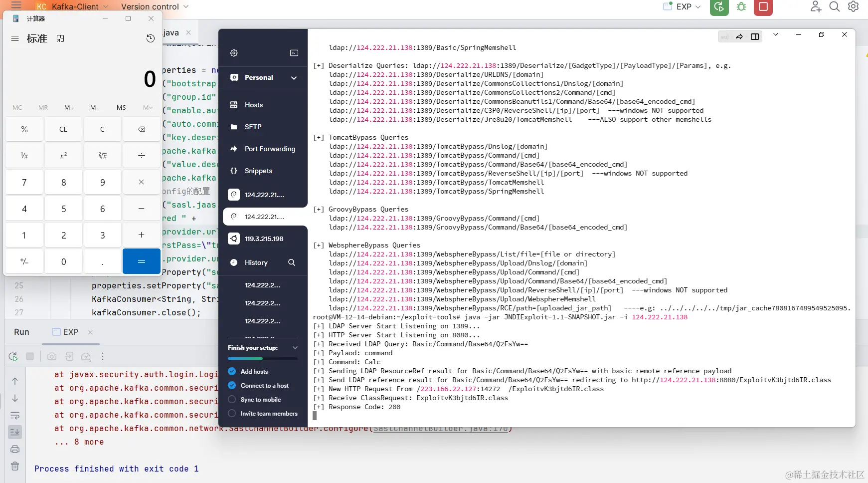
Task: Collapse 'Finish your setup' section
Action: pos(295,348)
